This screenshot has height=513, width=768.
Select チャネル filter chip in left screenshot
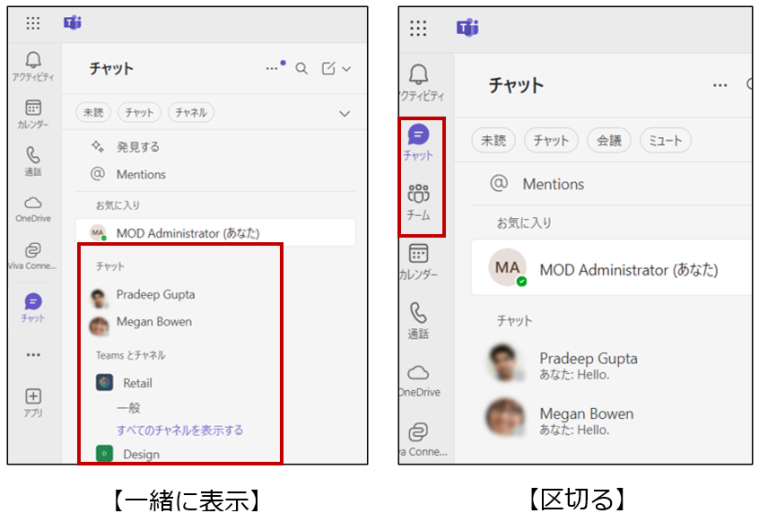pyautogui.click(x=191, y=113)
